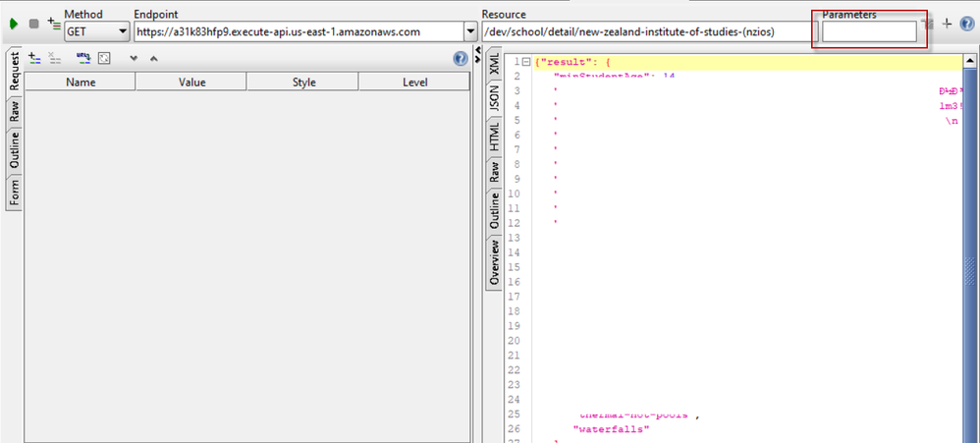The image size is (980, 443).
Task: Move the selected parameter up with arrow
Action: tap(152, 58)
